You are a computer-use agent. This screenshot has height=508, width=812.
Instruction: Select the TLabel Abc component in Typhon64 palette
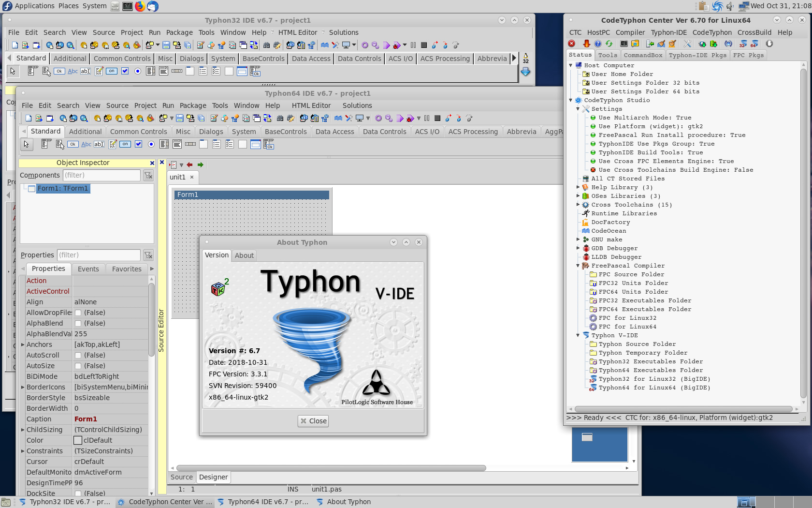(x=86, y=144)
